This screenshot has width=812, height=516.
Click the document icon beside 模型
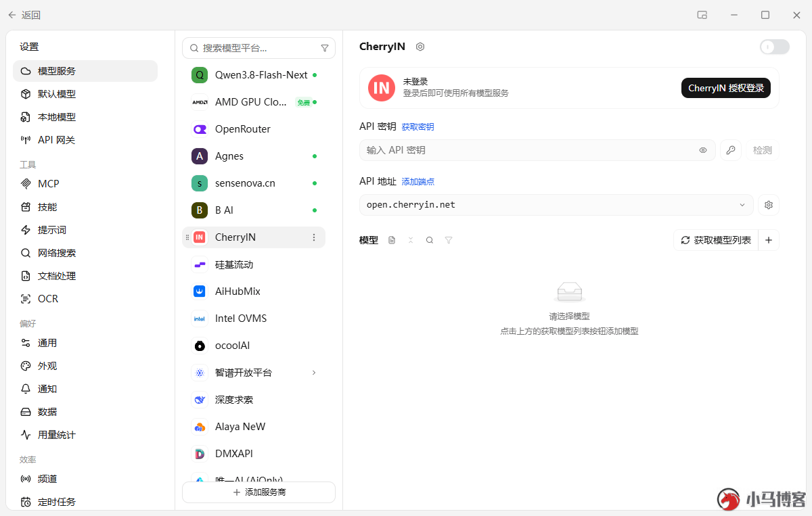(x=392, y=240)
